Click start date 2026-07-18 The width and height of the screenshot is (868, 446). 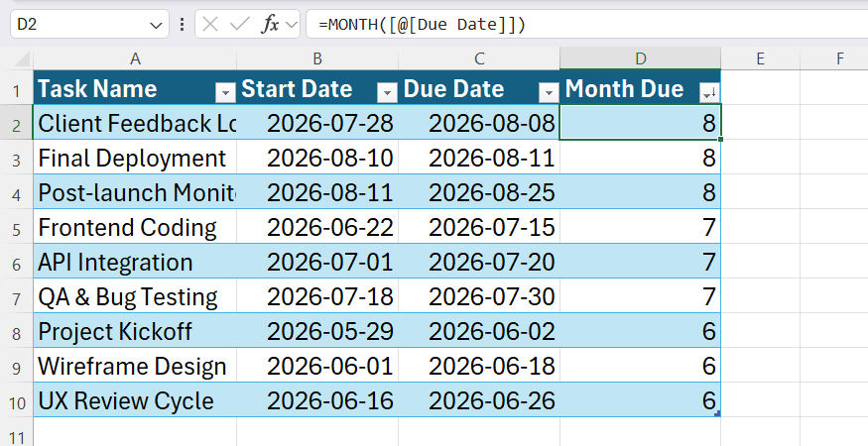317,296
